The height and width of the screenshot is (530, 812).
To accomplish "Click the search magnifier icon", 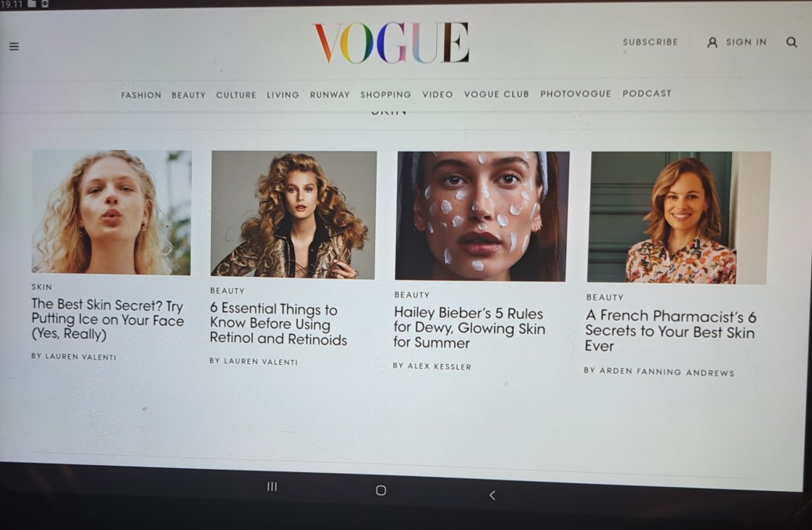I will point(791,42).
